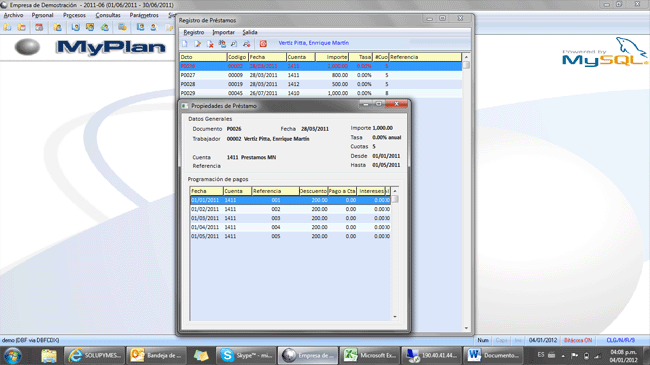Click the Importe column header in loans list

332,57
